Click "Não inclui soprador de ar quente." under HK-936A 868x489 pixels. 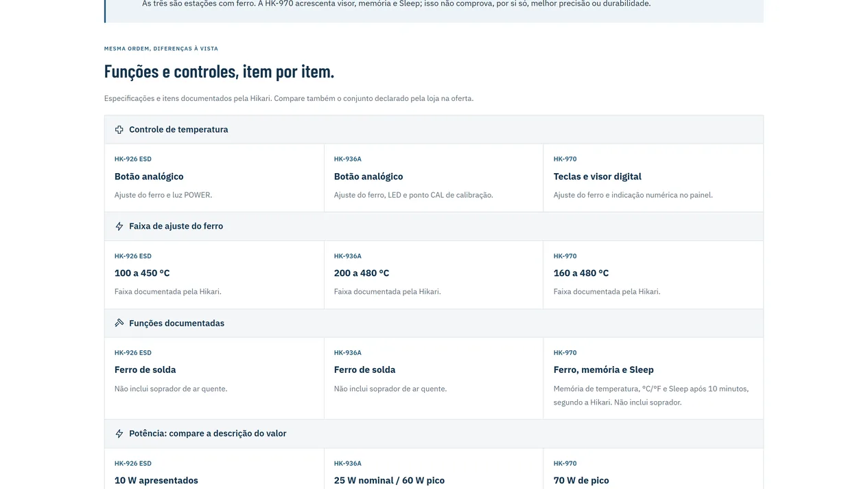tap(390, 389)
